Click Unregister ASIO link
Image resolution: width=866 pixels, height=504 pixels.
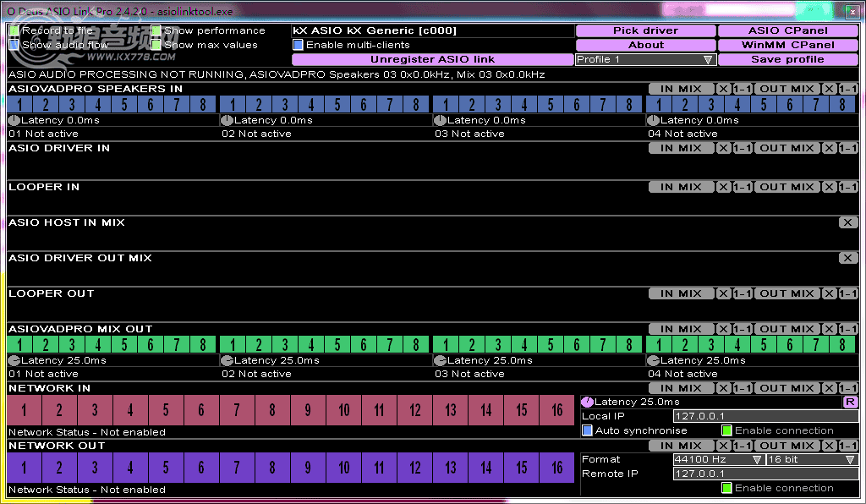pos(432,60)
